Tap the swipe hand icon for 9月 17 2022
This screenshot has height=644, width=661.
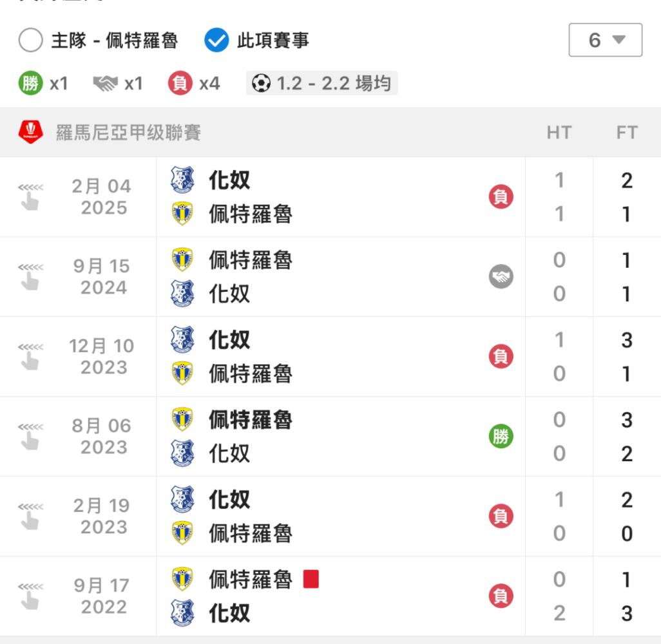click(30, 596)
